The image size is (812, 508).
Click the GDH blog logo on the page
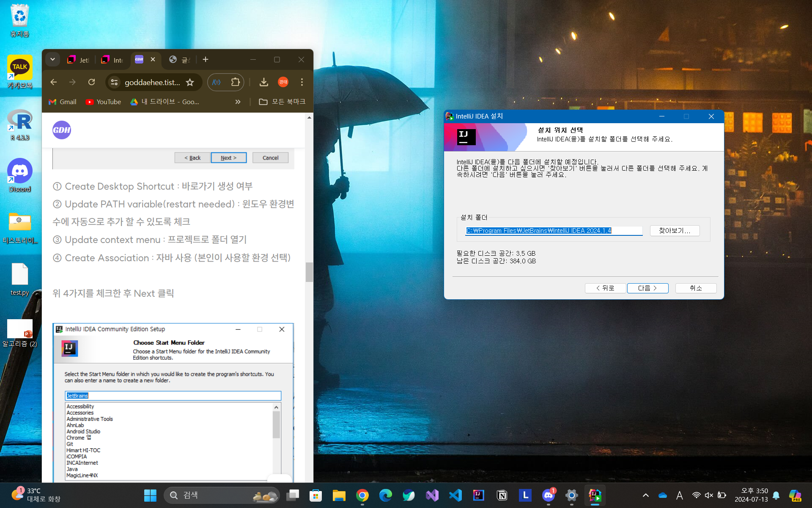[62, 130]
